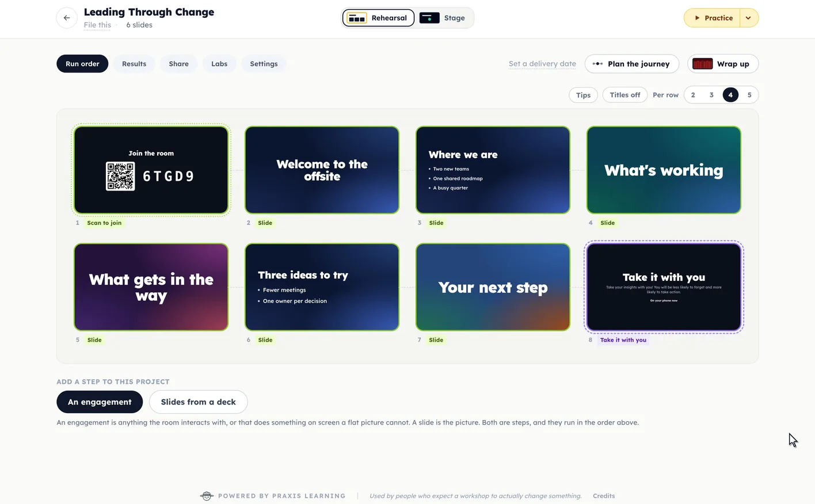The width and height of the screenshot is (815, 504).
Task: Open the Run order tab
Action: tap(82, 64)
